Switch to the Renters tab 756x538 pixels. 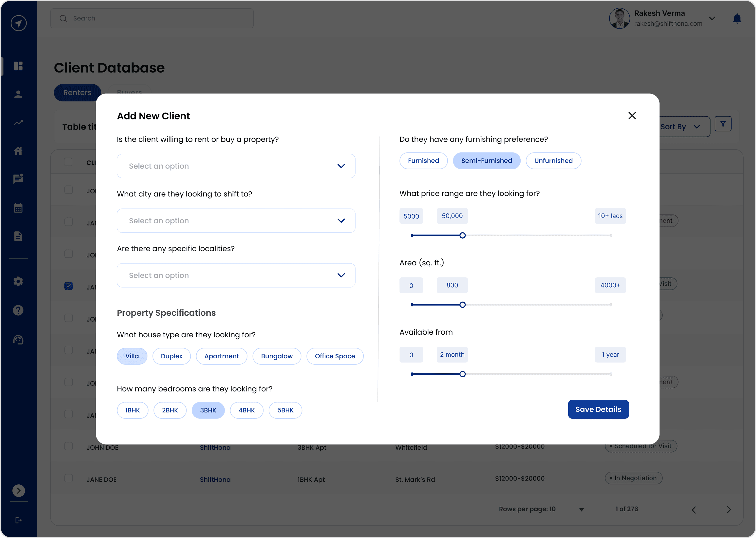pos(77,93)
